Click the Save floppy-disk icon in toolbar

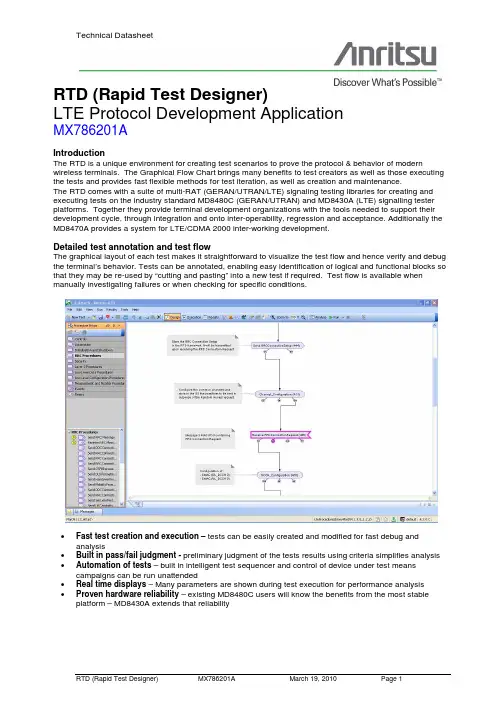click(x=101, y=317)
